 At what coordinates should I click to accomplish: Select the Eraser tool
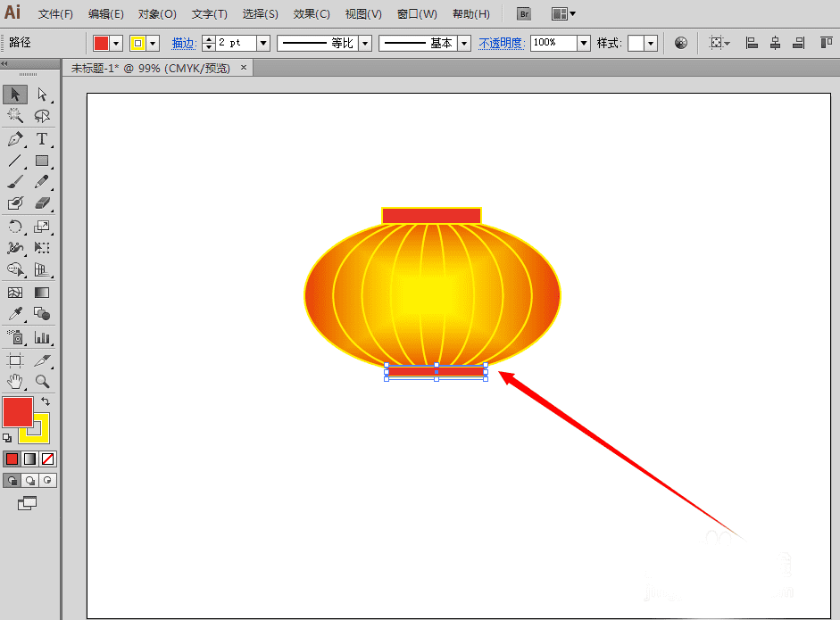(42, 203)
